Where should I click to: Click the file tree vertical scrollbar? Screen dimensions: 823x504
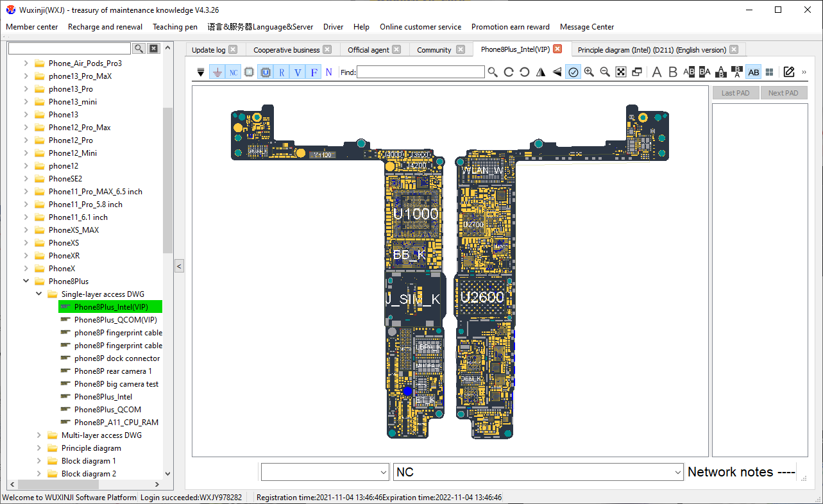(x=168, y=180)
